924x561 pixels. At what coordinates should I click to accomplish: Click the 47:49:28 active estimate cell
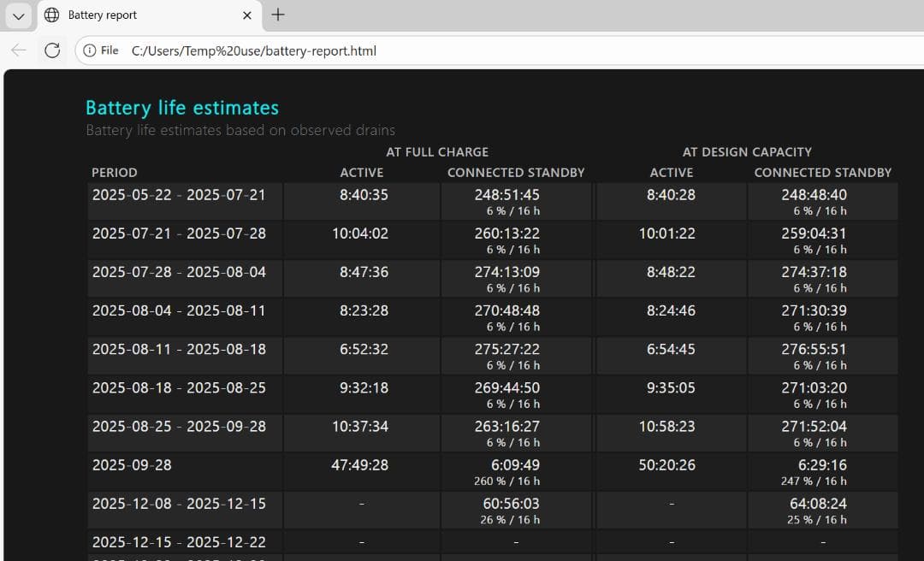360,465
